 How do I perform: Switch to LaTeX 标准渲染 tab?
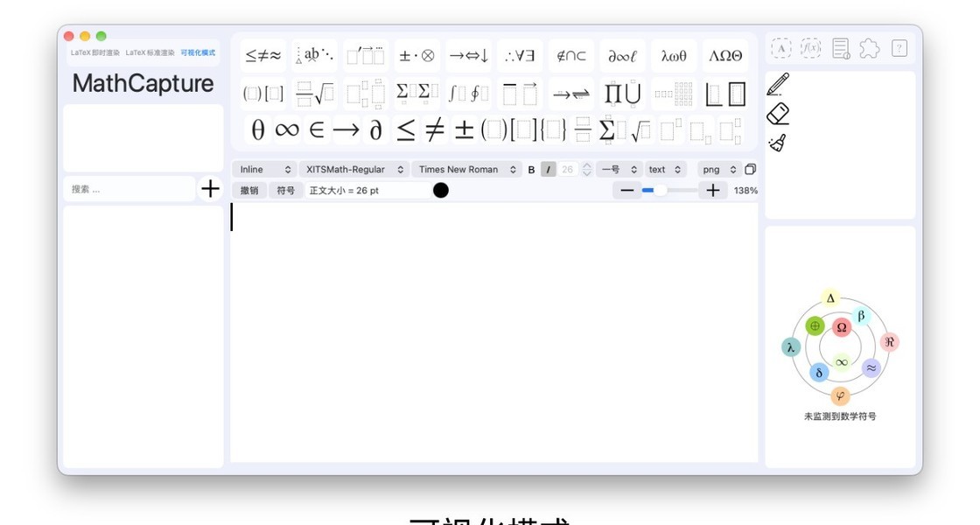150,52
